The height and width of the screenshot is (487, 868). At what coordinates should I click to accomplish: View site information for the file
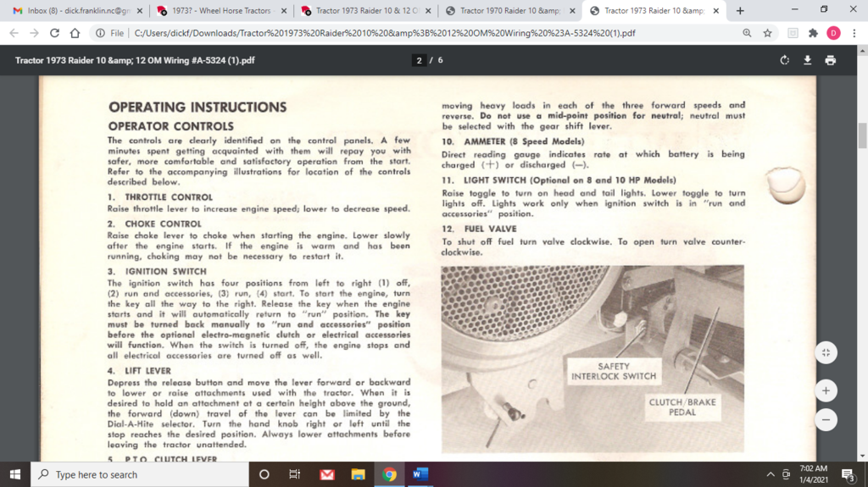(x=100, y=33)
